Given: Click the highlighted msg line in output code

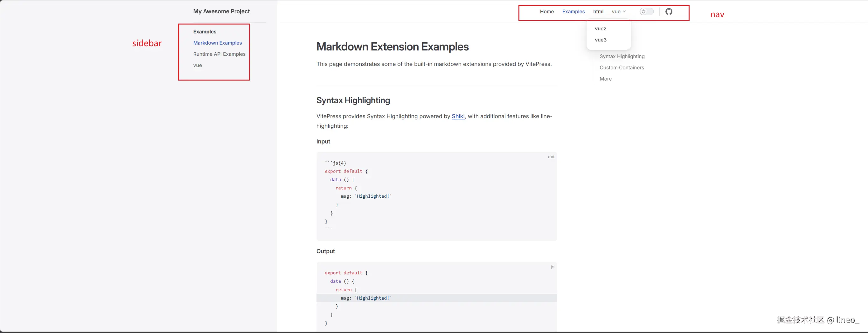Looking at the screenshot, I should (x=436, y=298).
